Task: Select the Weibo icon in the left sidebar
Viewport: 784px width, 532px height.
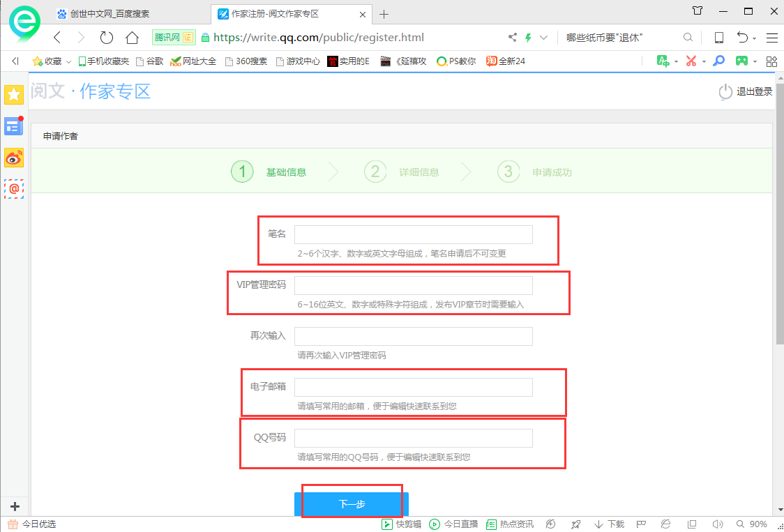Action: pyautogui.click(x=13, y=158)
